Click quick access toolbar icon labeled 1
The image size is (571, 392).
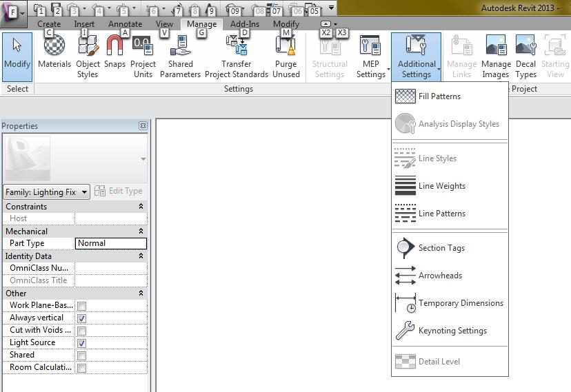pos(39,9)
